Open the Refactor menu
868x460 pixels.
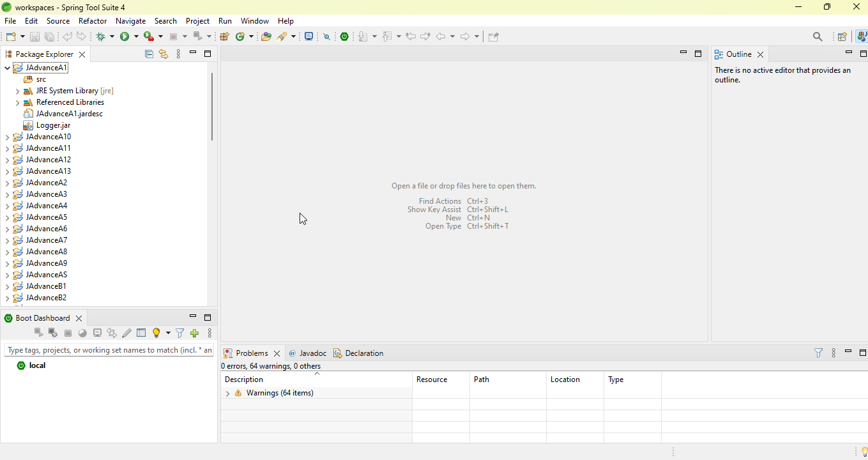(93, 21)
